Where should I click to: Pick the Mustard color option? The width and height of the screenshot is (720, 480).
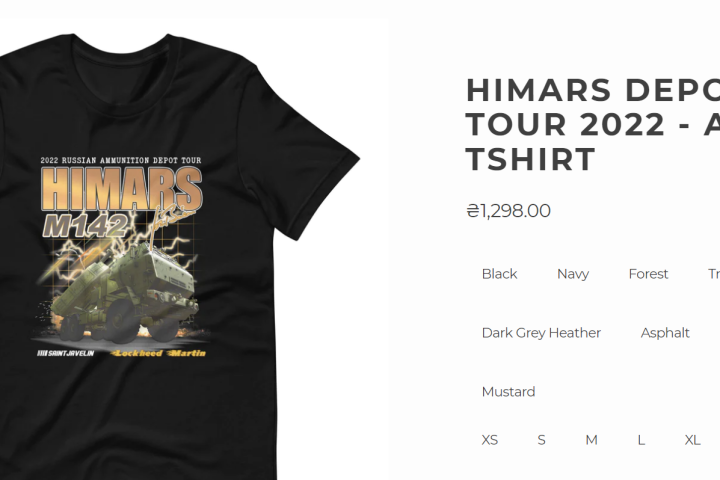[508, 391]
